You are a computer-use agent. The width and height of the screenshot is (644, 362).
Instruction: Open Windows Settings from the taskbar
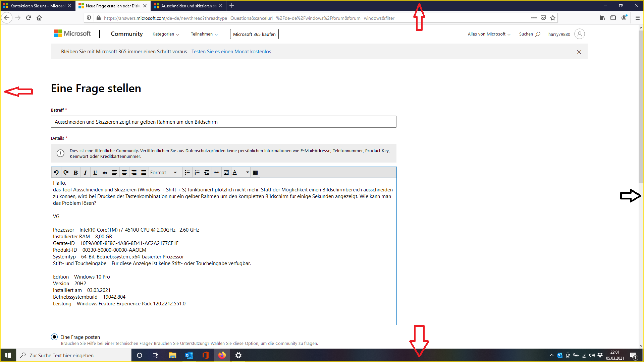pos(238,355)
